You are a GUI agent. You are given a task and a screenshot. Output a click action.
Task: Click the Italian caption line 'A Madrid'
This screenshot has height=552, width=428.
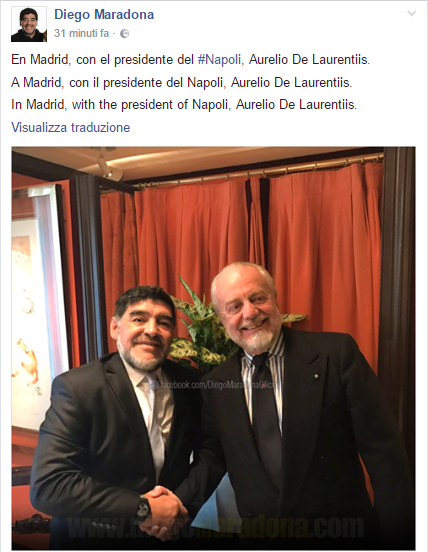coord(182,82)
